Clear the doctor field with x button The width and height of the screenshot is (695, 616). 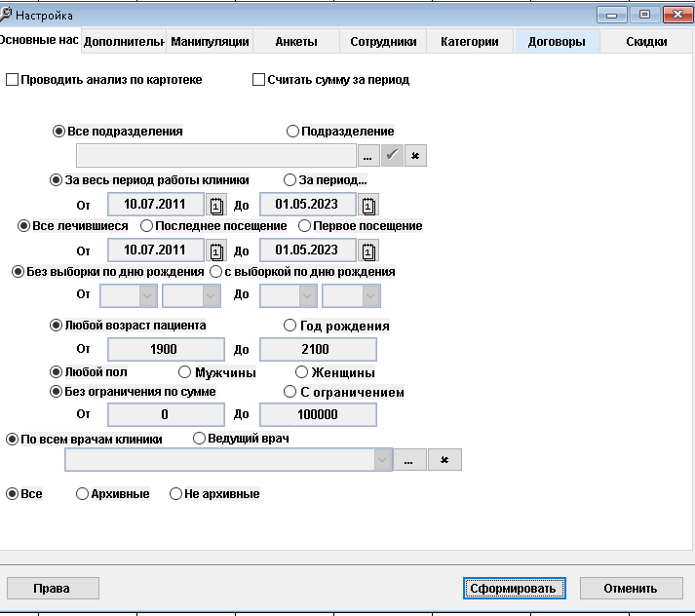coord(444,460)
